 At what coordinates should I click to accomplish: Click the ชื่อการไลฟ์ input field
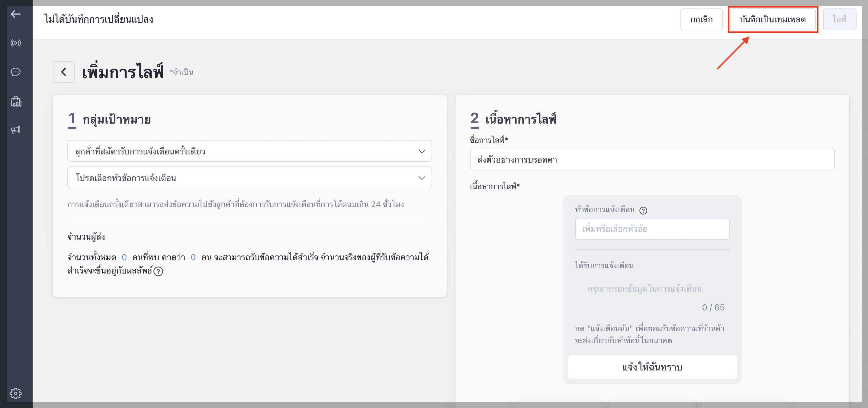point(652,160)
